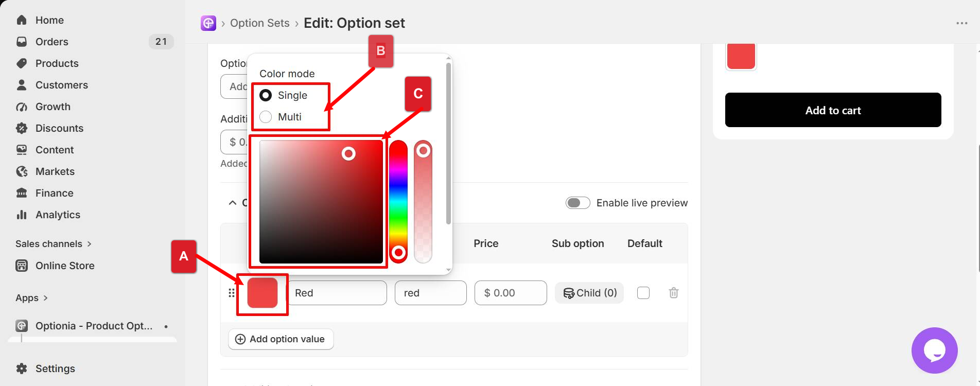
Task: Click the Home icon in sidebar
Action: coord(22,20)
